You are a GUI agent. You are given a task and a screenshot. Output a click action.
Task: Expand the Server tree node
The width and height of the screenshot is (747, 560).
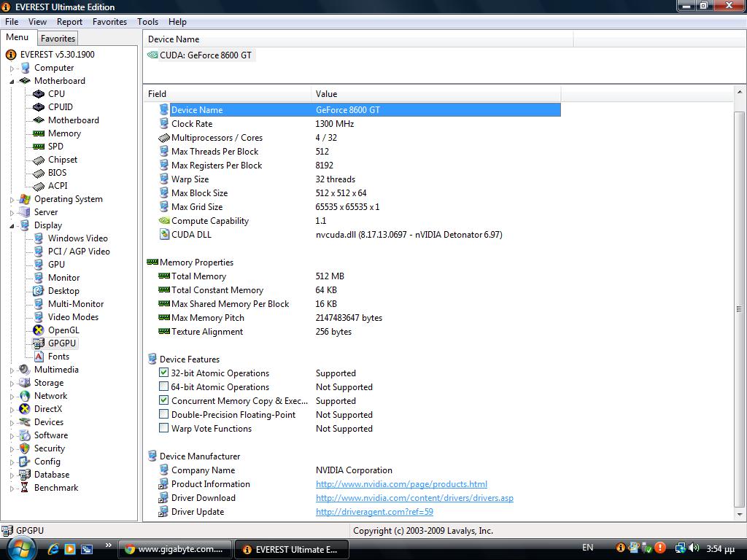pyautogui.click(x=12, y=213)
